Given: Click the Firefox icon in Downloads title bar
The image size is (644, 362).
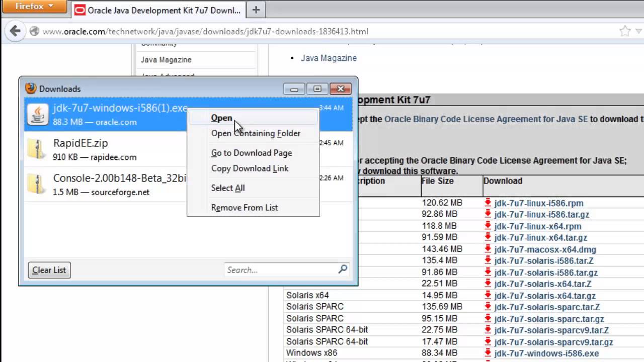Looking at the screenshot, I should tap(31, 88).
